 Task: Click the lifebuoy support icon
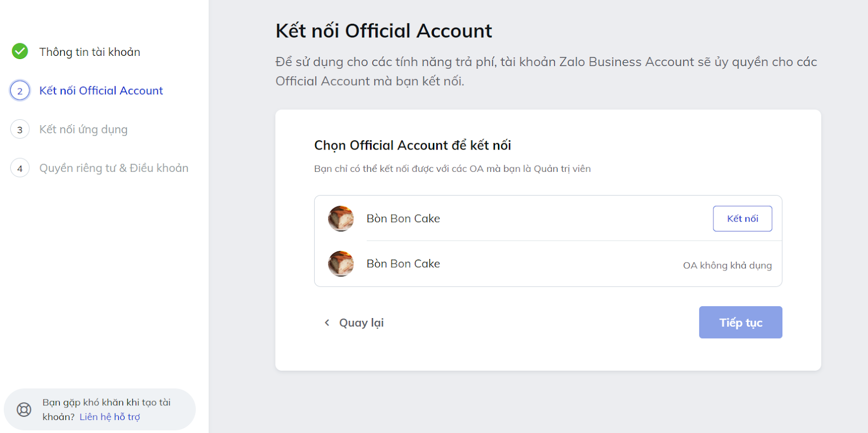[x=24, y=410]
